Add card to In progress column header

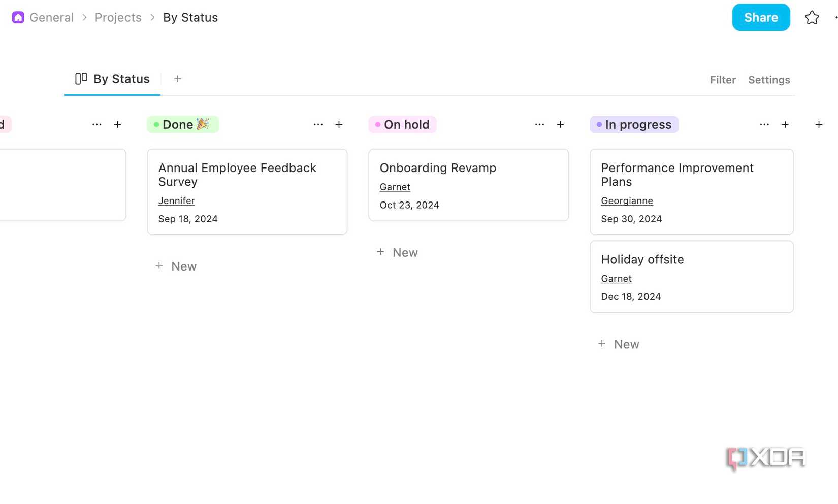pyautogui.click(x=785, y=125)
